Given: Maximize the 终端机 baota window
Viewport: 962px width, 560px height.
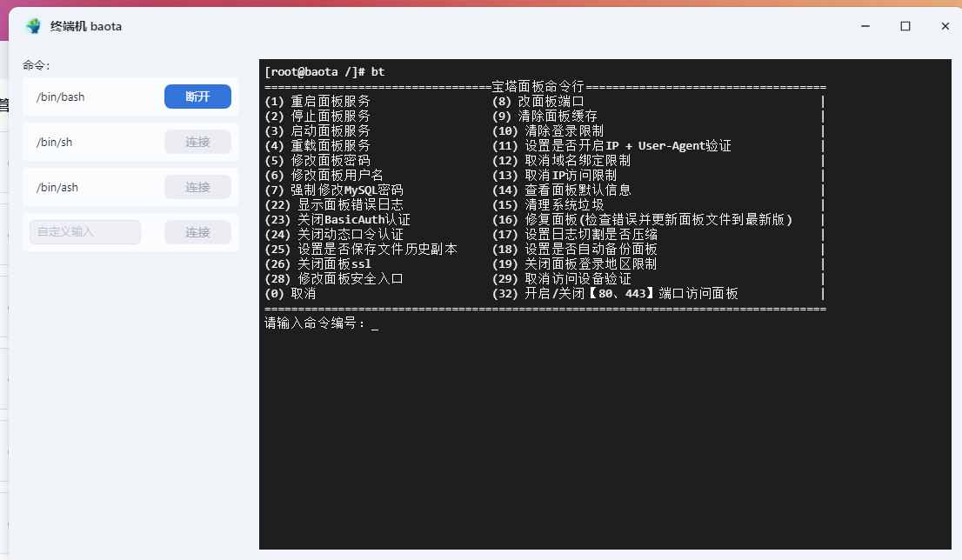Looking at the screenshot, I should pyautogui.click(x=905, y=26).
